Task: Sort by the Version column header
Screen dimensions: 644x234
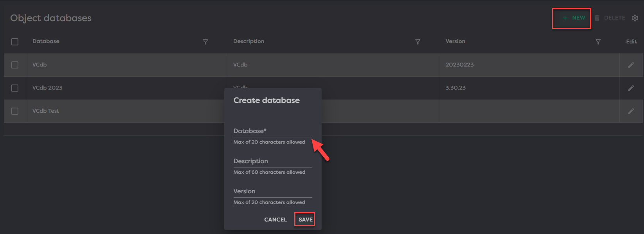Action: [455, 41]
